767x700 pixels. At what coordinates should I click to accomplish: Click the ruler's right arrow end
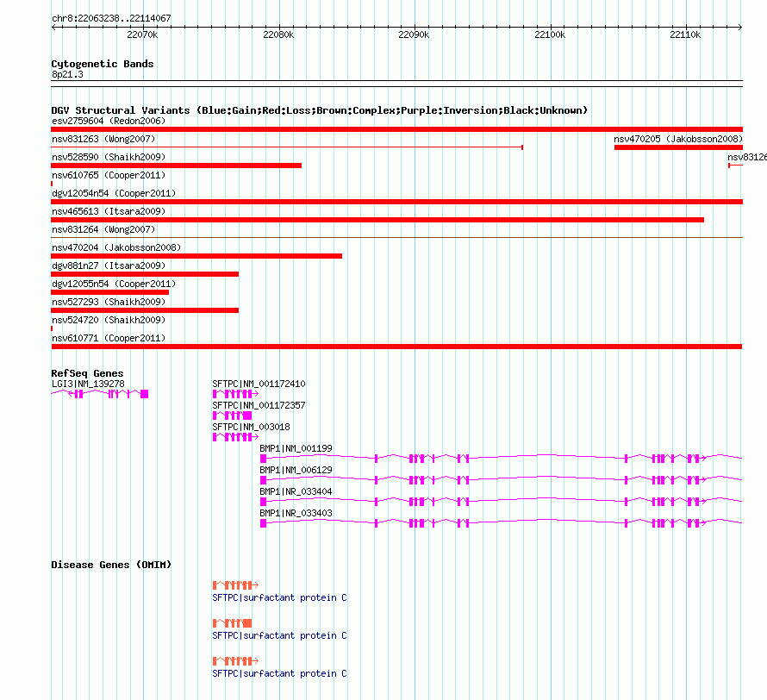740,27
